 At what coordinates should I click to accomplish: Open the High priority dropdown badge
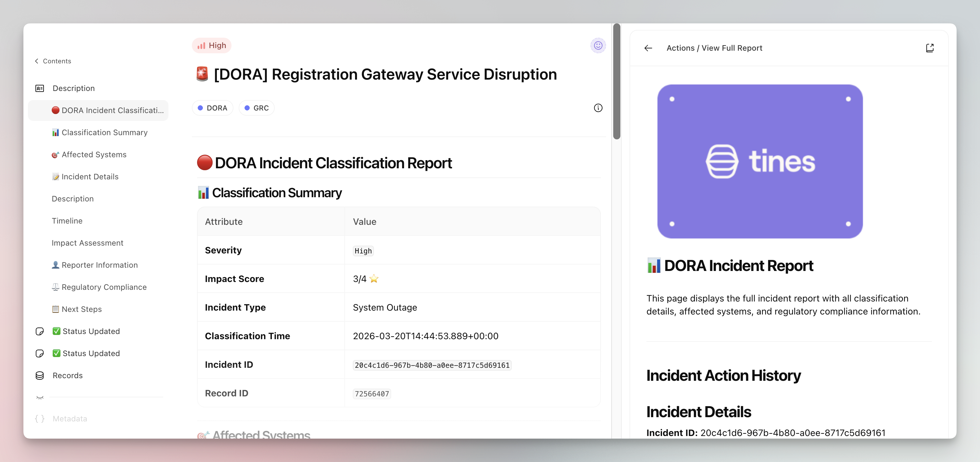click(x=212, y=45)
